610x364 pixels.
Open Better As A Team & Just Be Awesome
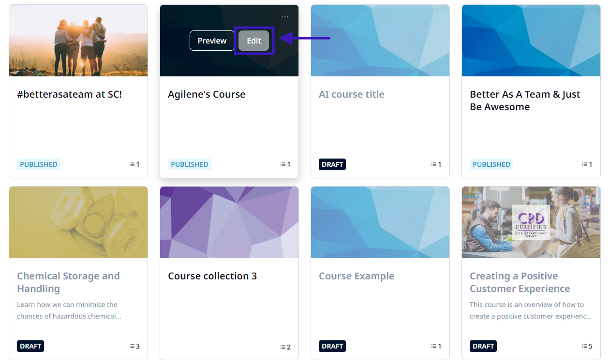[525, 101]
